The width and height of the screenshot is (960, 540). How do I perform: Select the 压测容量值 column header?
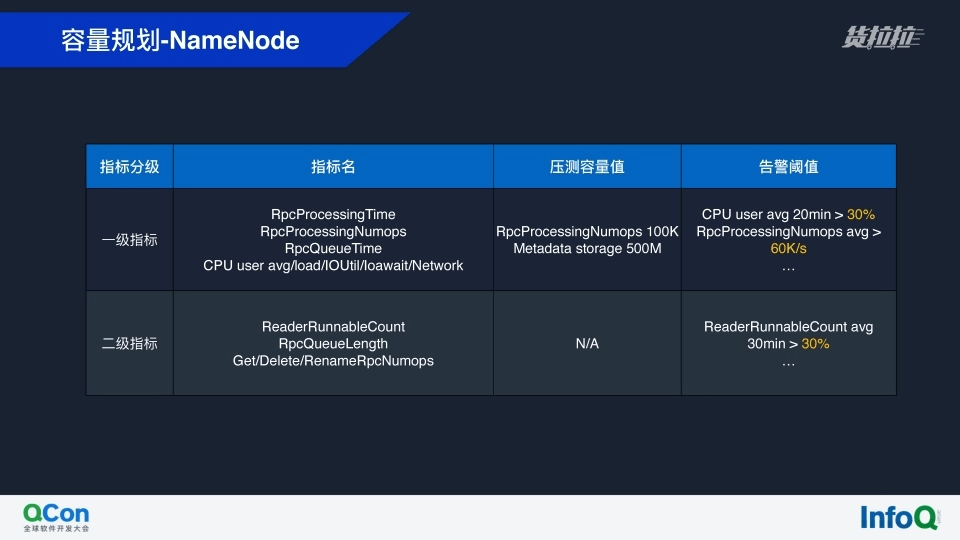(587, 167)
